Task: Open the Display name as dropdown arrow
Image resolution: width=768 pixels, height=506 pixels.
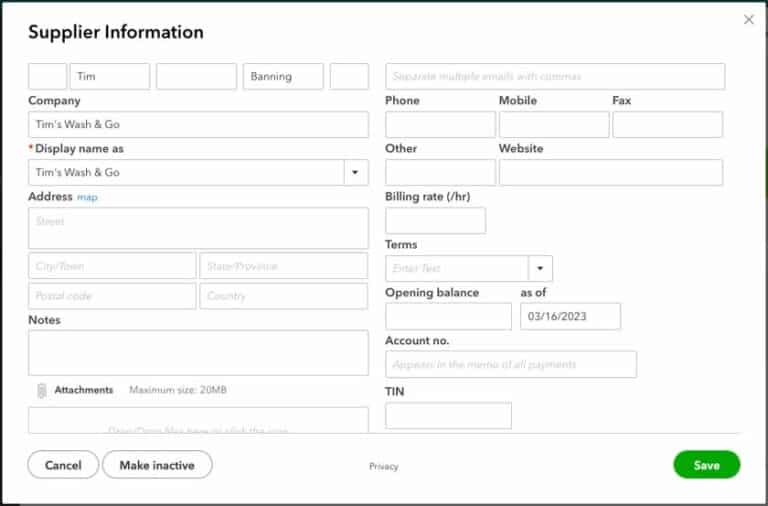Action: point(356,172)
